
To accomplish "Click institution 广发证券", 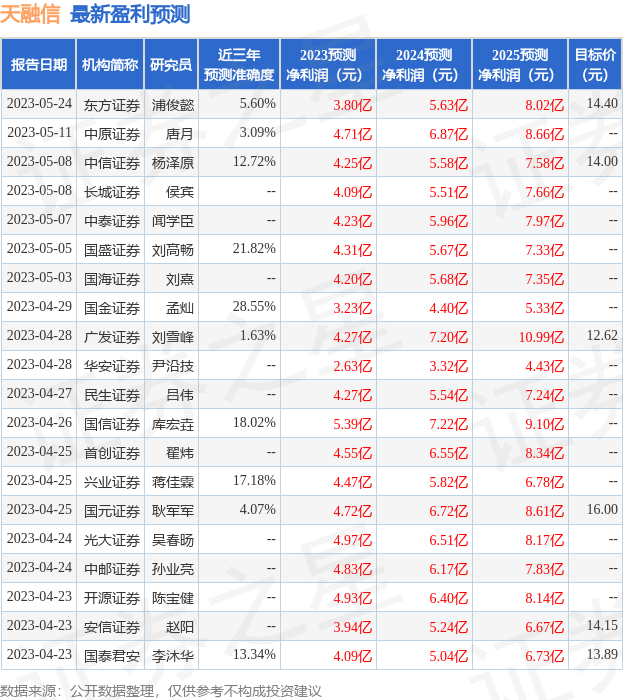I will coord(112,338).
